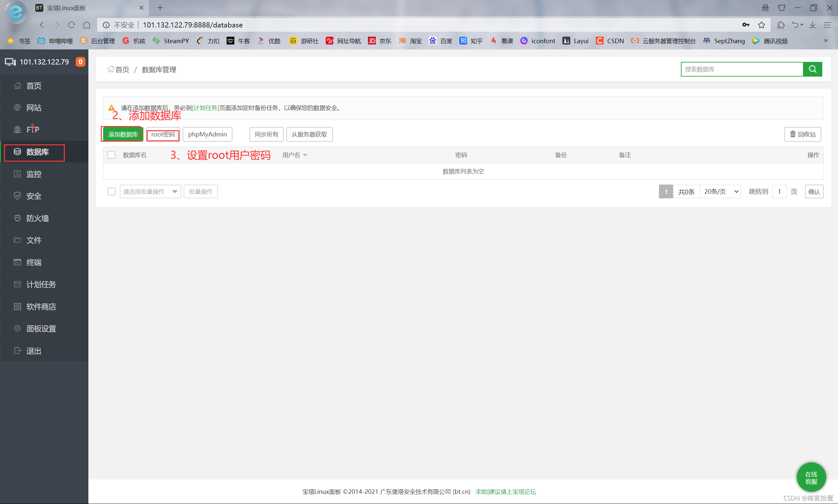Open the 20条/页 page size dropdown
Viewport: 838px width, 504px height.
[720, 191]
